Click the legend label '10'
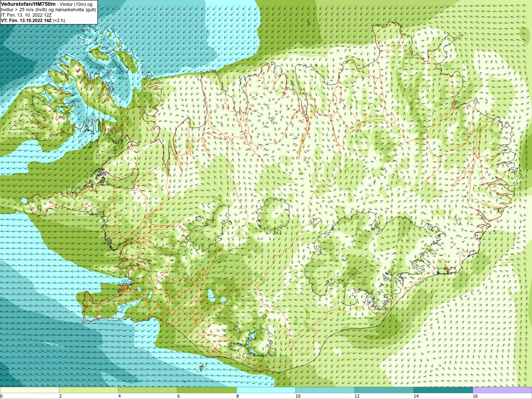532x399 pixels. pyautogui.click(x=298, y=396)
